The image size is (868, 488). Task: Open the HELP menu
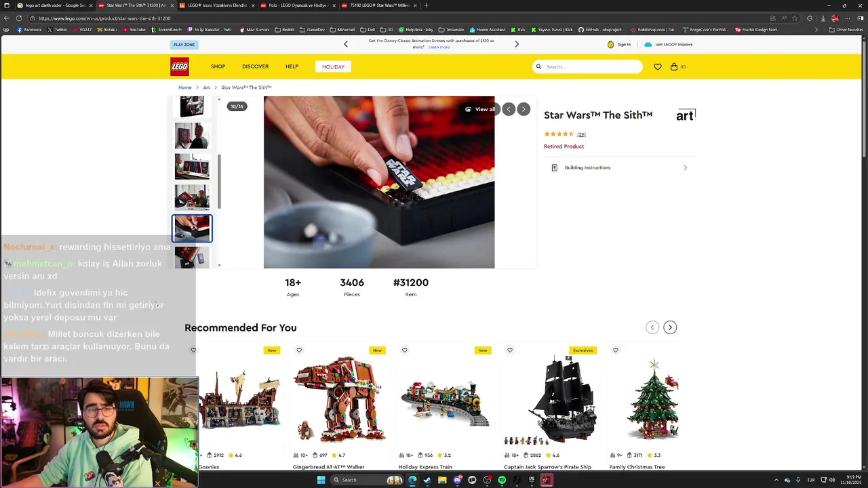coord(292,66)
